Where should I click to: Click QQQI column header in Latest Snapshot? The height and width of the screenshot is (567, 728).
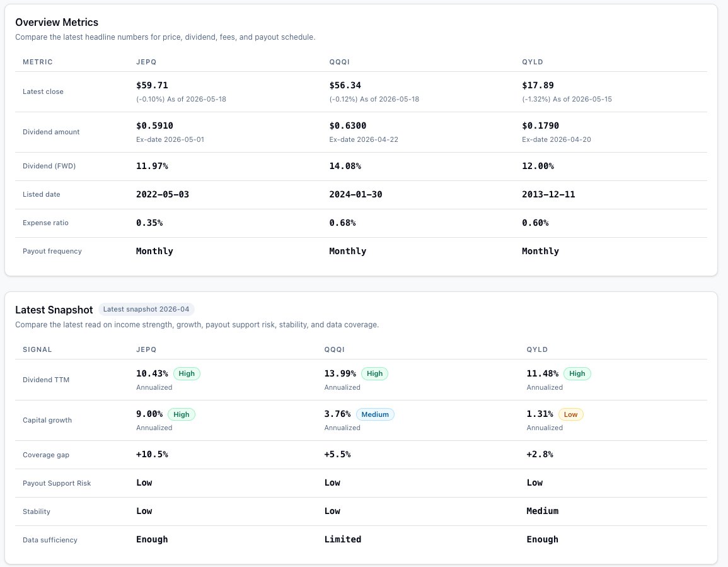[x=334, y=349]
